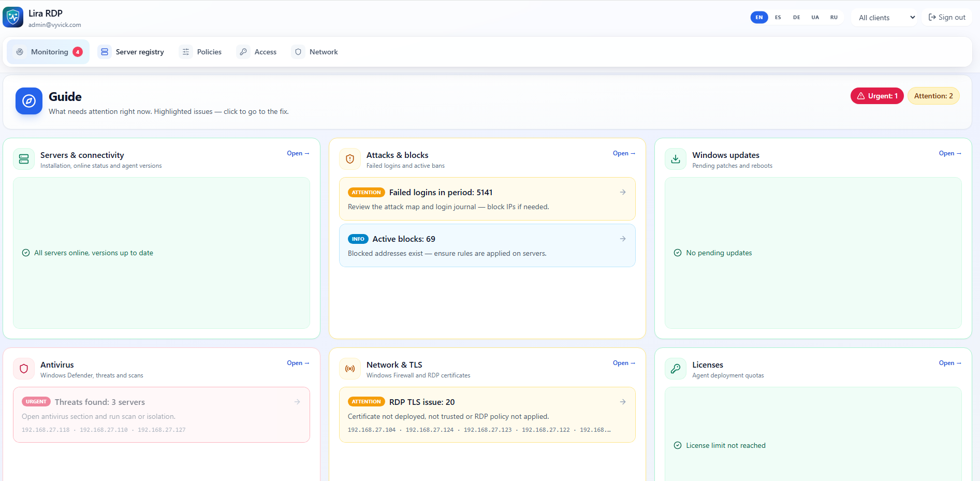
Task: Click the Windows updates download icon
Action: [x=676, y=159]
